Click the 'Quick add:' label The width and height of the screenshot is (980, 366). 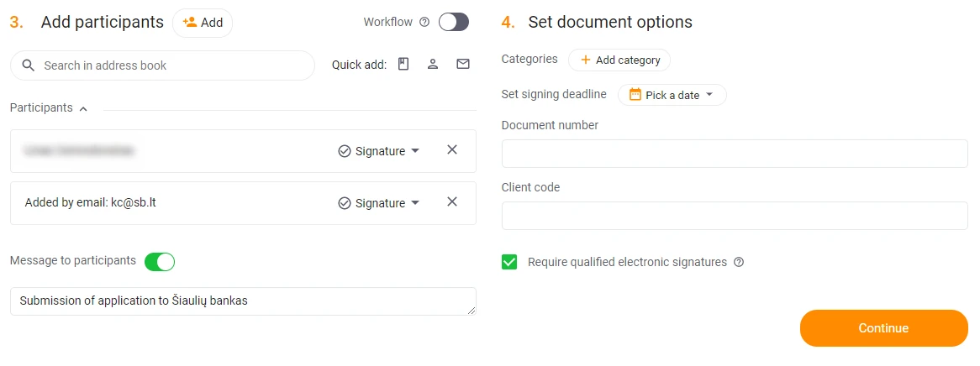coord(360,65)
